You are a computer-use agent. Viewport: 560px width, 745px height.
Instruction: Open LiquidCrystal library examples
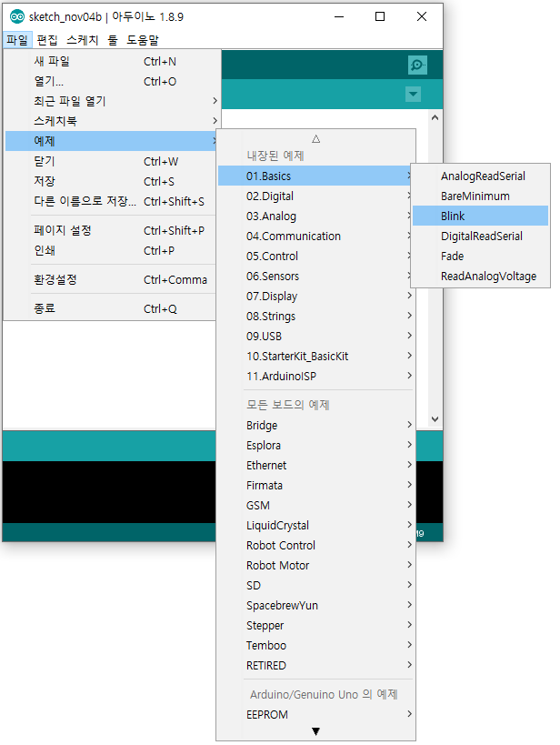[x=315, y=525]
